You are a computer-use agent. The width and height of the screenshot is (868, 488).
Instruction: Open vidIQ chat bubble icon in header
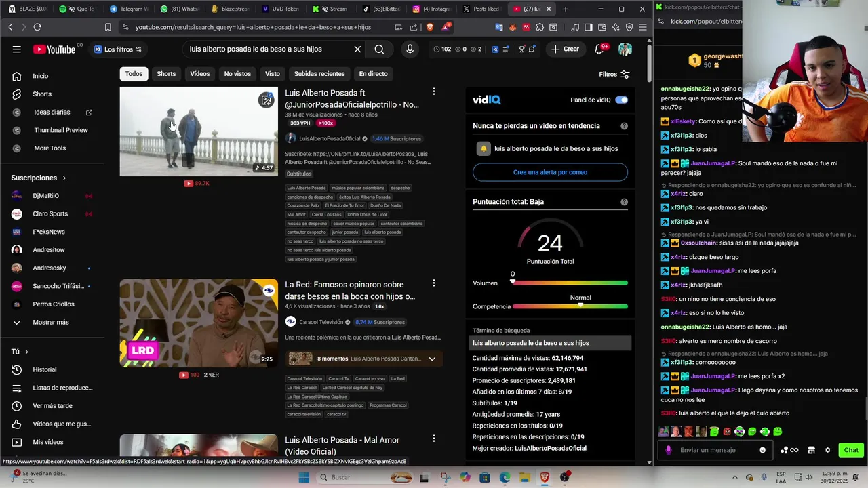(x=532, y=49)
